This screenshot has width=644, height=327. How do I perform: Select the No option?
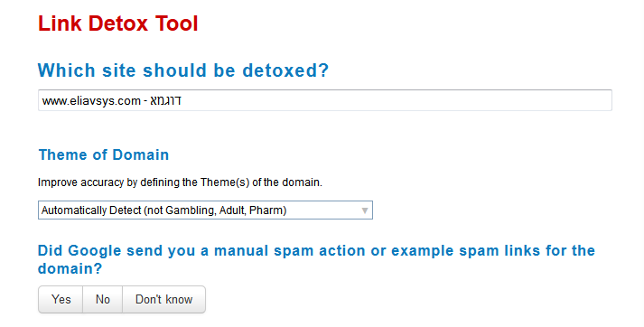(103, 300)
